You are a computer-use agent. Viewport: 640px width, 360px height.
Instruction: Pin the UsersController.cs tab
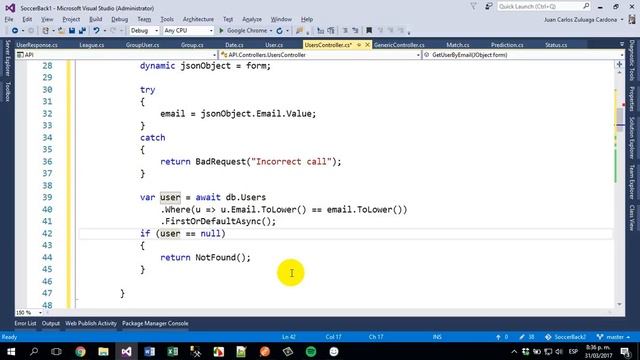pos(359,45)
